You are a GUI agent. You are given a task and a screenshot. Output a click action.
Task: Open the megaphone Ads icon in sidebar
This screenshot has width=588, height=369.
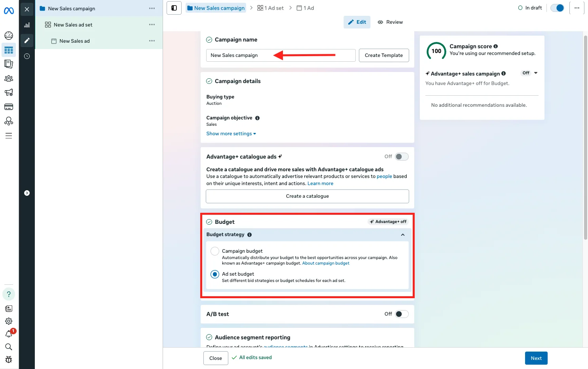tap(9, 93)
